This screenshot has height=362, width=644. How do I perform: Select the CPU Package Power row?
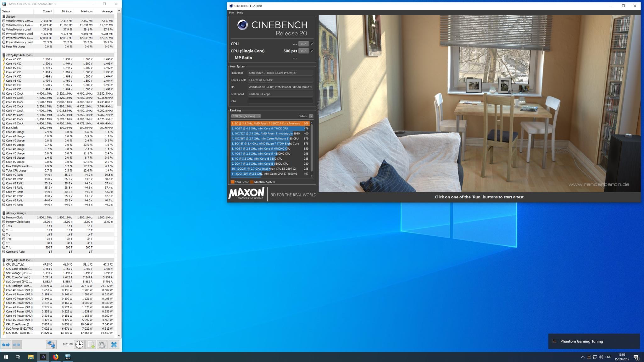coord(58,286)
